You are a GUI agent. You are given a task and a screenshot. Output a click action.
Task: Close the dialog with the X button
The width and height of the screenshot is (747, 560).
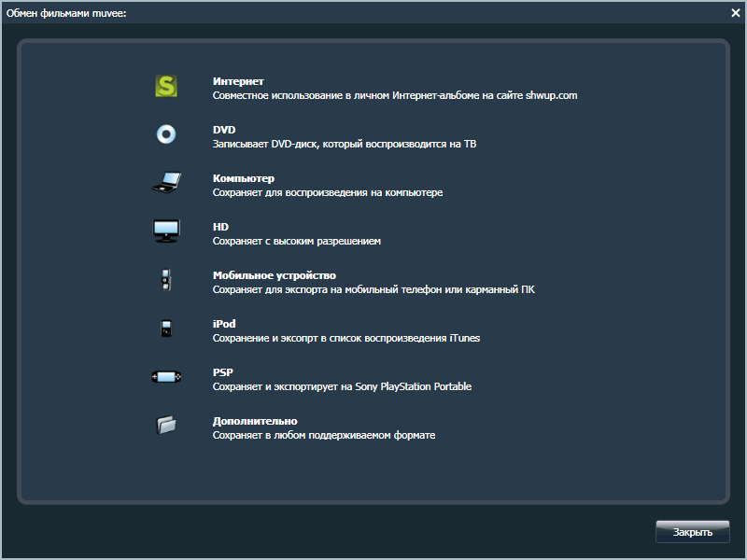coord(736,12)
